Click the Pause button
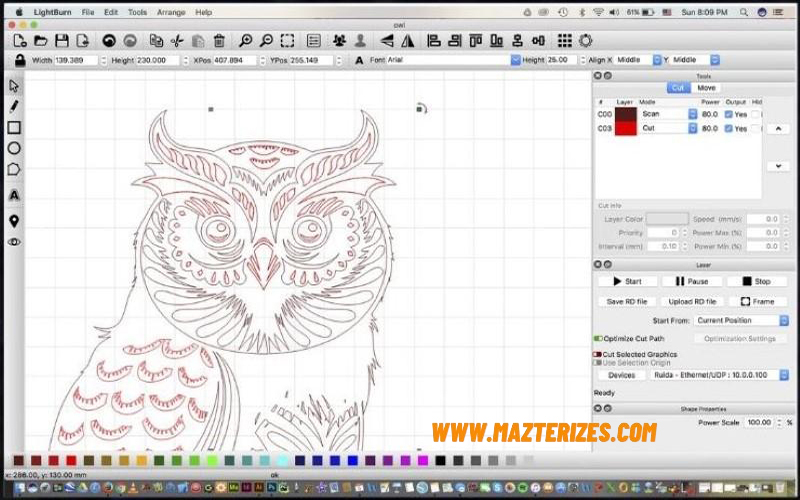Screen dimensions: 800x500 [x=692, y=281]
